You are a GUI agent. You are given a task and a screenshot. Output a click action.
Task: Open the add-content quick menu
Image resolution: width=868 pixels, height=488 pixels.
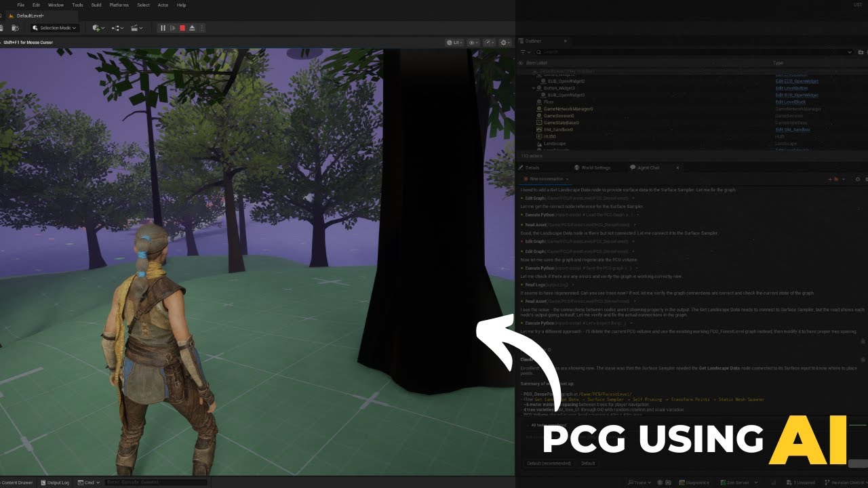[98, 28]
